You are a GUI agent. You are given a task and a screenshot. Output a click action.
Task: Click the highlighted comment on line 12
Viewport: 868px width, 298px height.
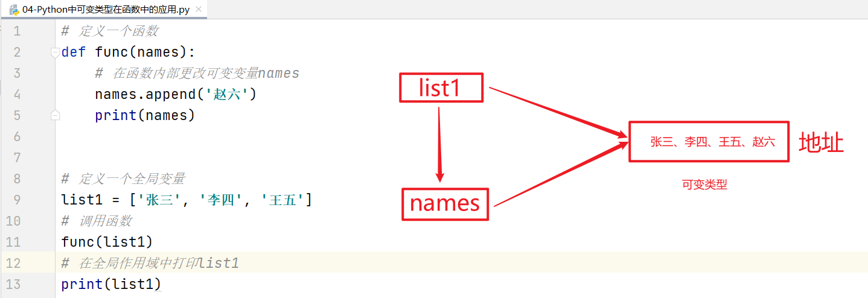[151, 263]
